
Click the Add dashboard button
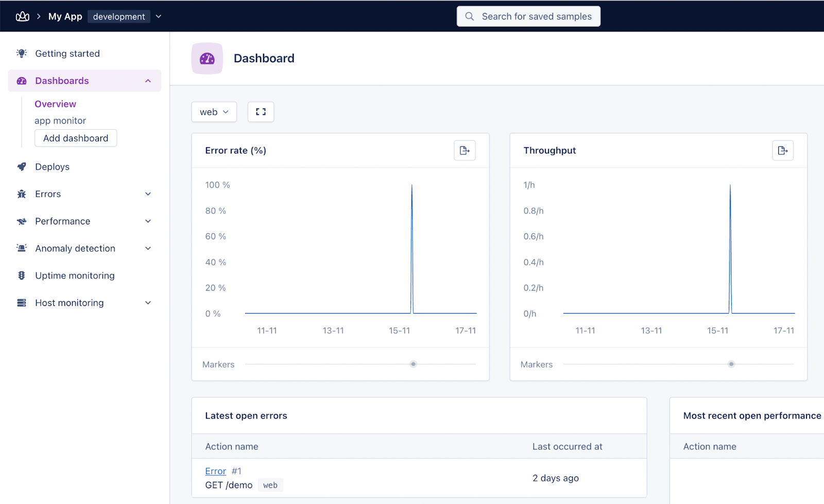[x=75, y=138]
